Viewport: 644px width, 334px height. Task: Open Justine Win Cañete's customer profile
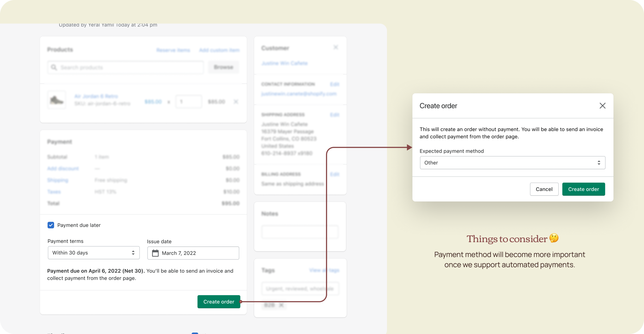tap(284, 63)
